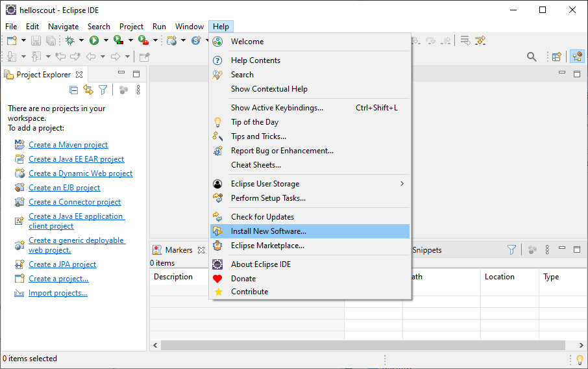The image size is (588, 369).
Task: Open dropdown next to New Web Project icon
Action: tap(184, 40)
